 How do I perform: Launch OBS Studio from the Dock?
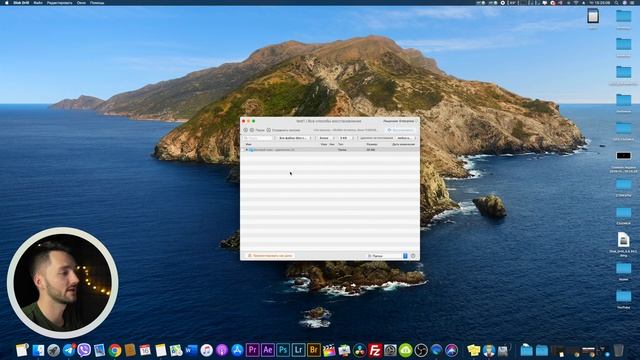click(421, 350)
